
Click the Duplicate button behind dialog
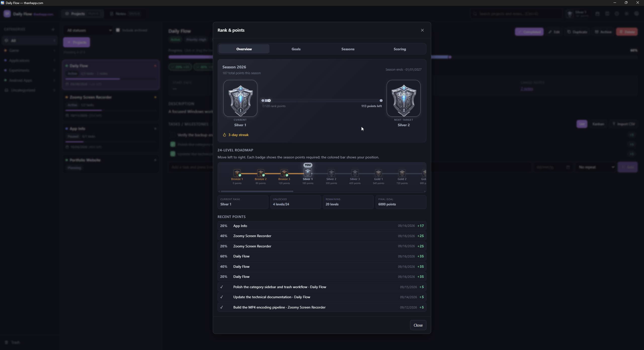click(x=577, y=32)
